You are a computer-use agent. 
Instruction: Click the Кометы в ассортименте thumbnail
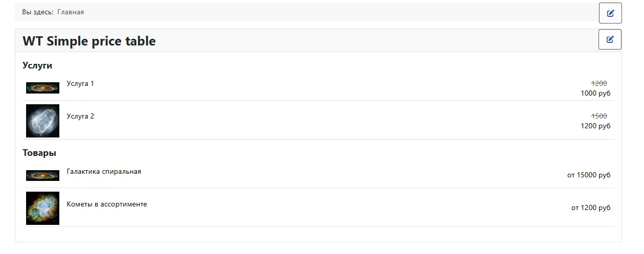[42, 208]
